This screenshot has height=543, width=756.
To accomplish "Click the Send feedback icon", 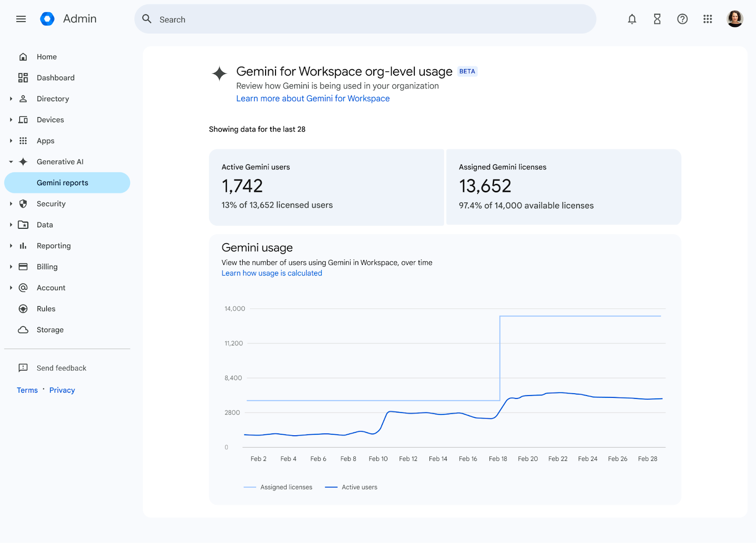I will (x=23, y=368).
